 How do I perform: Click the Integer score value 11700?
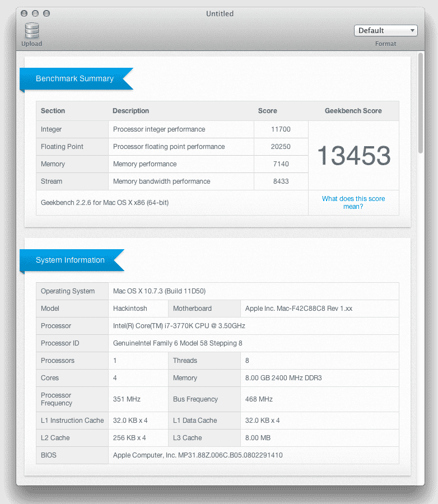(281, 129)
